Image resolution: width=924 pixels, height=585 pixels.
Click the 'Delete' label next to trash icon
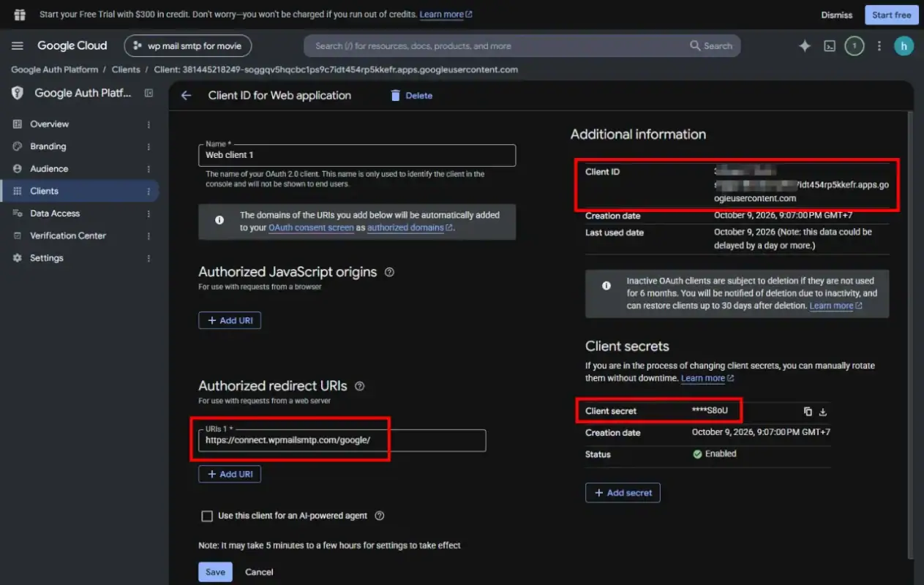click(419, 96)
